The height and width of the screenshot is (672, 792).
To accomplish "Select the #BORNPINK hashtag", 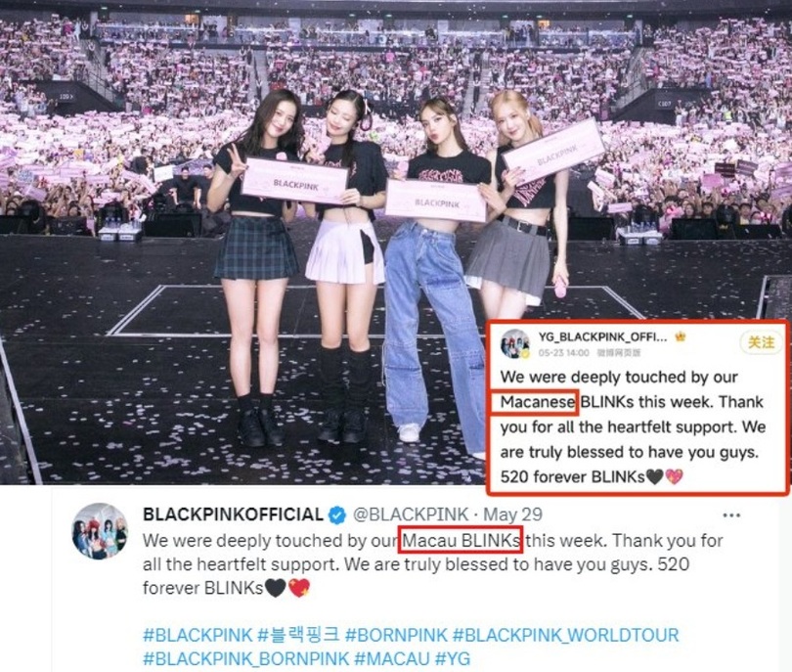I will click(x=397, y=635).
